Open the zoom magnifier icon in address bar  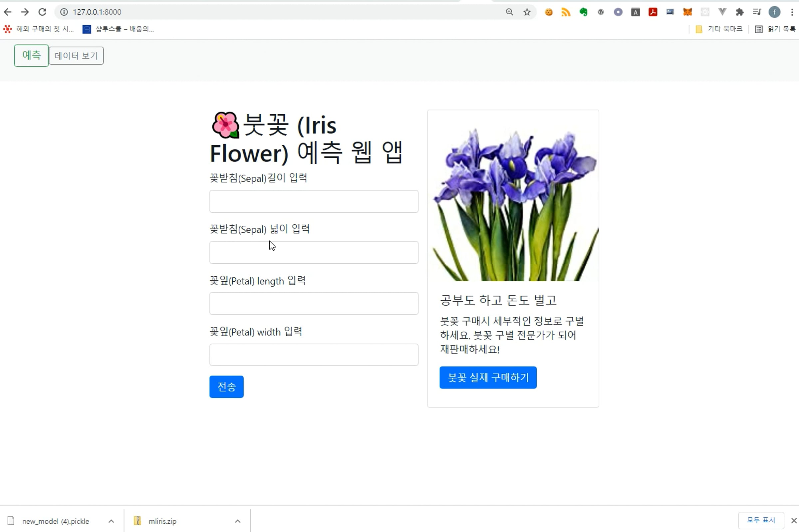click(x=509, y=12)
